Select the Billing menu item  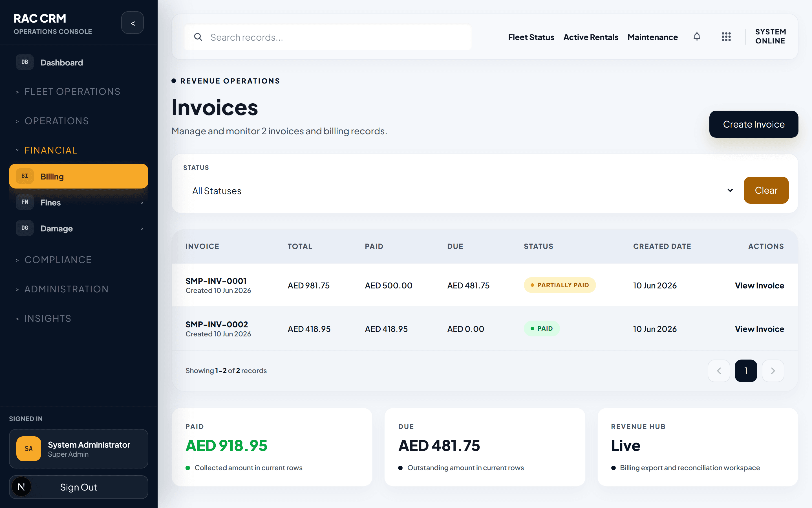click(x=78, y=176)
